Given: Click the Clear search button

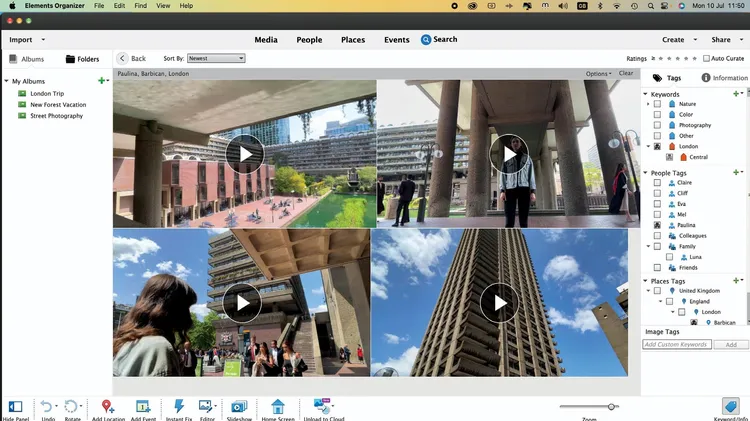Looking at the screenshot, I should pyautogui.click(x=626, y=73).
